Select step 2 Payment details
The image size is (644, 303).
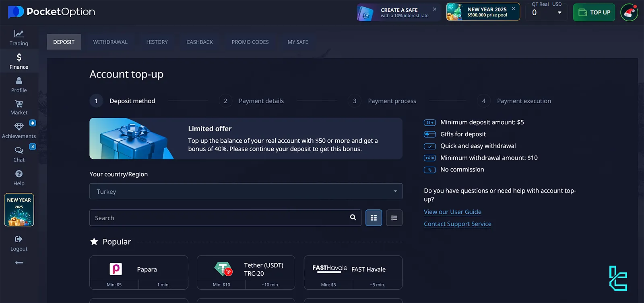[252, 101]
